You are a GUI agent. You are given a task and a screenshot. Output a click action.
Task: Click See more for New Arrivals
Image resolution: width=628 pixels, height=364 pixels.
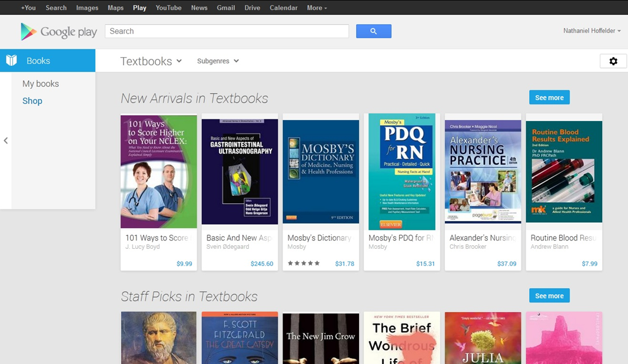pyautogui.click(x=549, y=98)
